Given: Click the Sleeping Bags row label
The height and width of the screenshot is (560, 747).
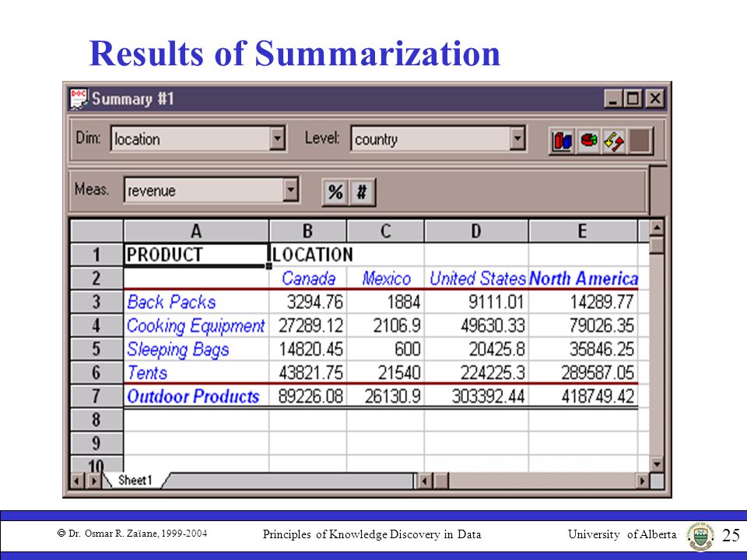Looking at the screenshot, I should (x=177, y=349).
